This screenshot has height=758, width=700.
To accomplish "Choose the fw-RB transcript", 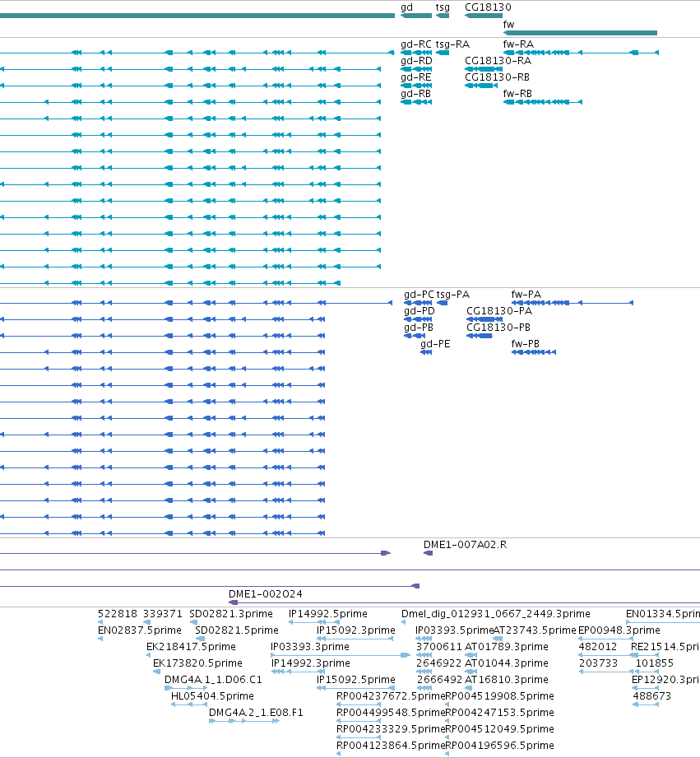I will point(543,102).
